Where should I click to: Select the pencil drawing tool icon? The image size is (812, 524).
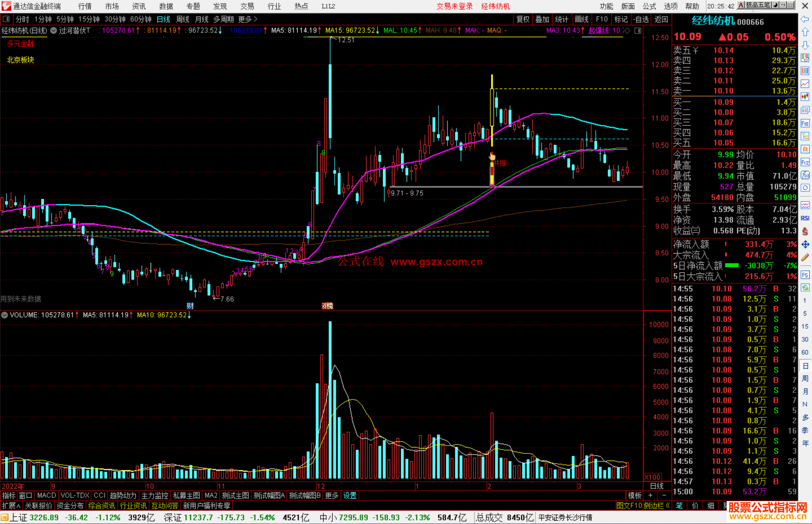[805, 257]
